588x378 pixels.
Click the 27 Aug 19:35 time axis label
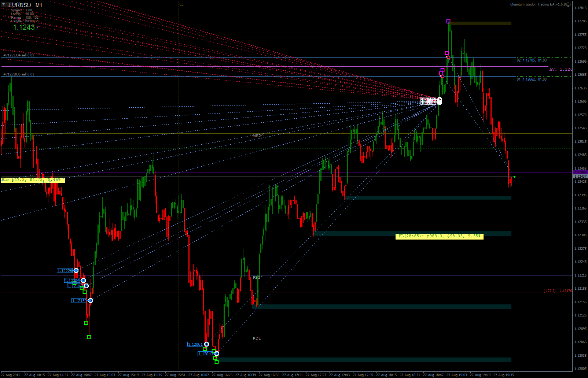[504, 375]
